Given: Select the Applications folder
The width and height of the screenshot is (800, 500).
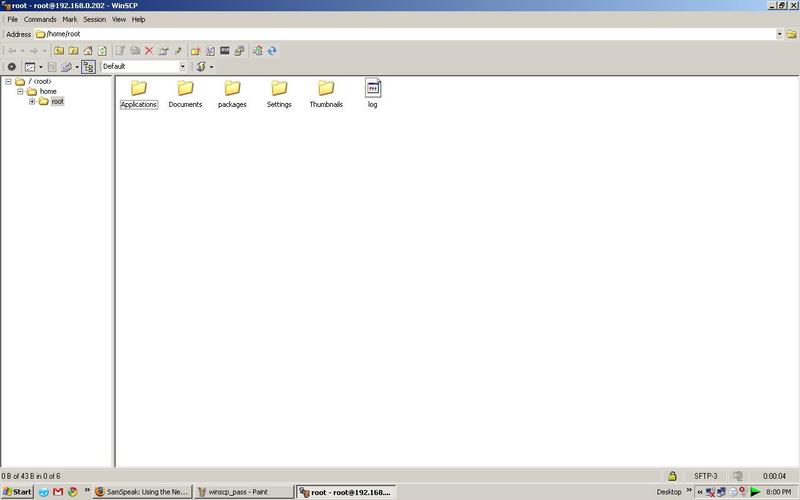Looking at the screenshot, I should (139, 94).
